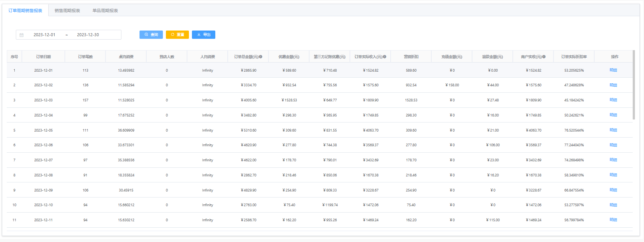644x242 pixels.
Task: Export the report with 导出 button
Action: 204,35
